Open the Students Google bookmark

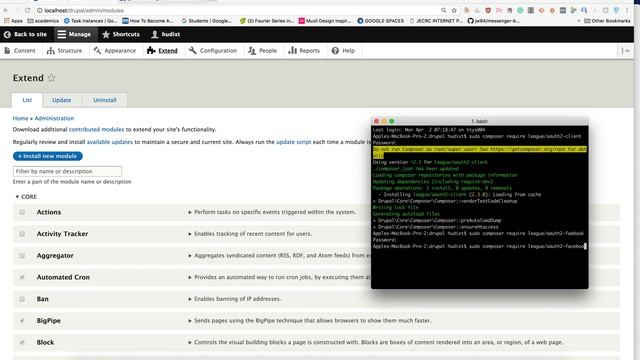pyautogui.click(x=207, y=21)
